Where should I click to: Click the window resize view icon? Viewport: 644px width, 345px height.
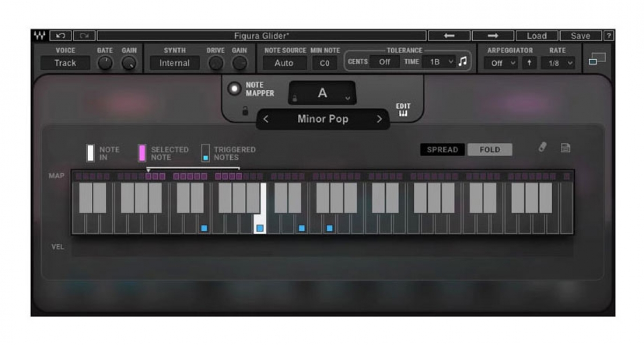596,59
